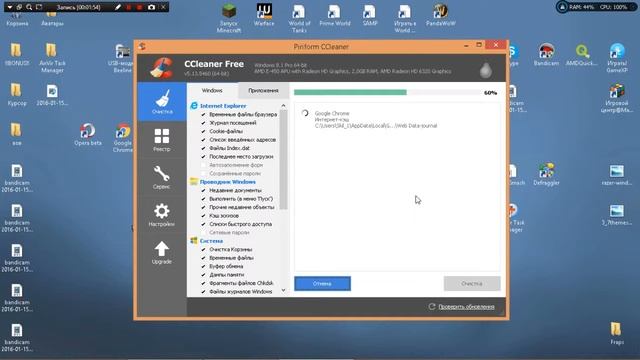Open the SAMP desktop shortcut
Screen dimensions: 640x360
370,15
